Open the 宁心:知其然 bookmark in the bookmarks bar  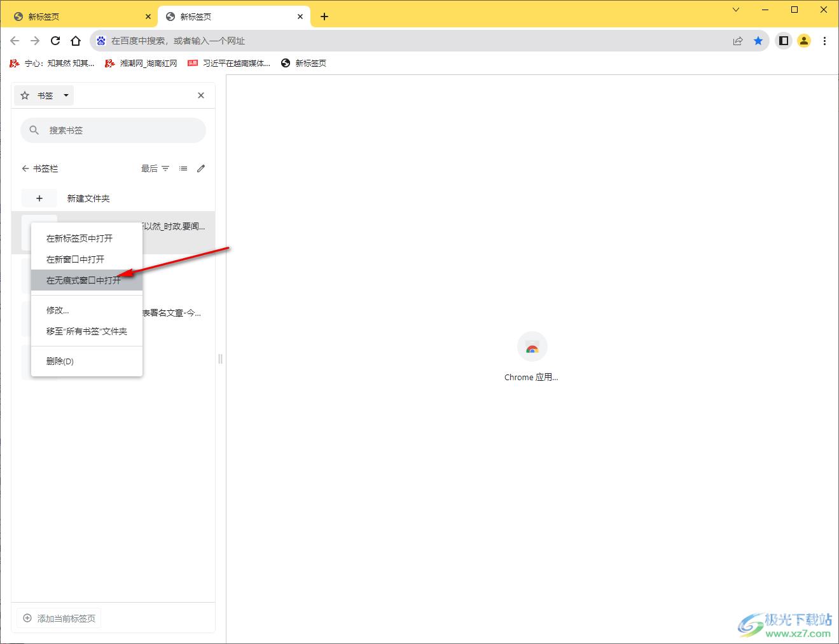click(x=52, y=63)
